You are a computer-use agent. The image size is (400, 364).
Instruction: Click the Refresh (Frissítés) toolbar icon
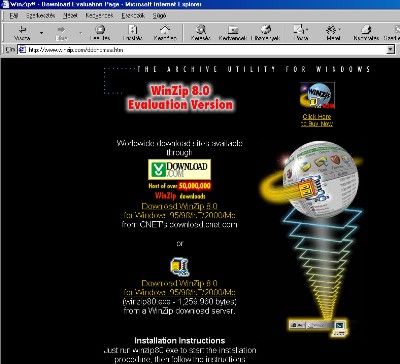coord(133,30)
